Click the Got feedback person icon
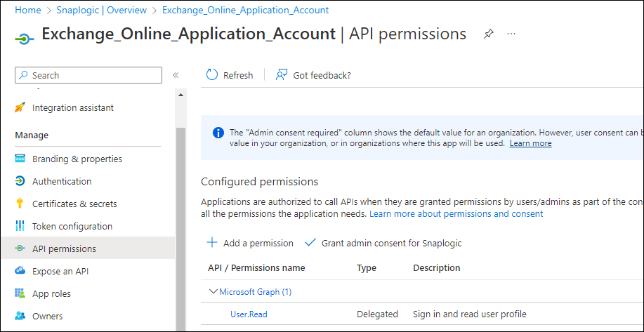This screenshot has width=644, height=332. pos(282,74)
